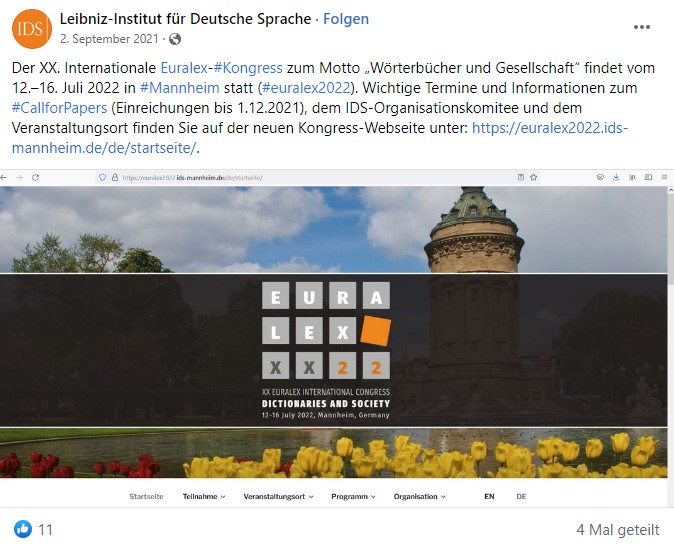Click the blue like reaction icon
Viewport: 674px width, 550px height.
coord(23,529)
